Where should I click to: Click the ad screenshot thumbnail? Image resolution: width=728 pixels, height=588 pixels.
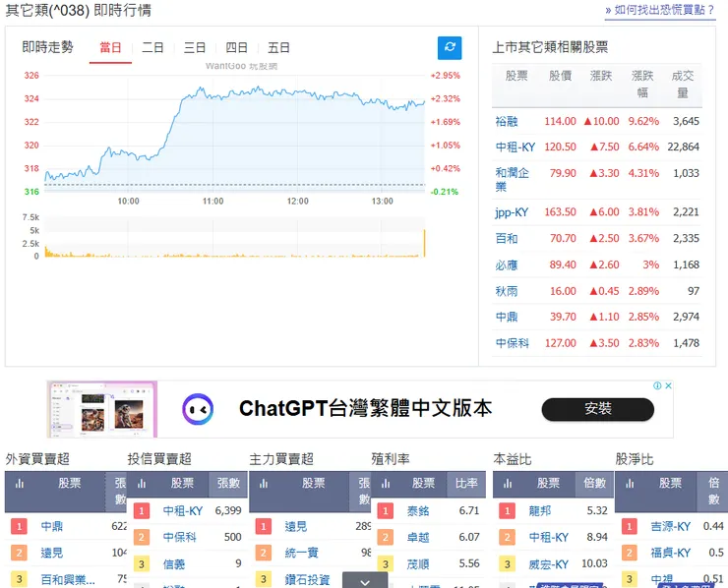click(103, 409)
